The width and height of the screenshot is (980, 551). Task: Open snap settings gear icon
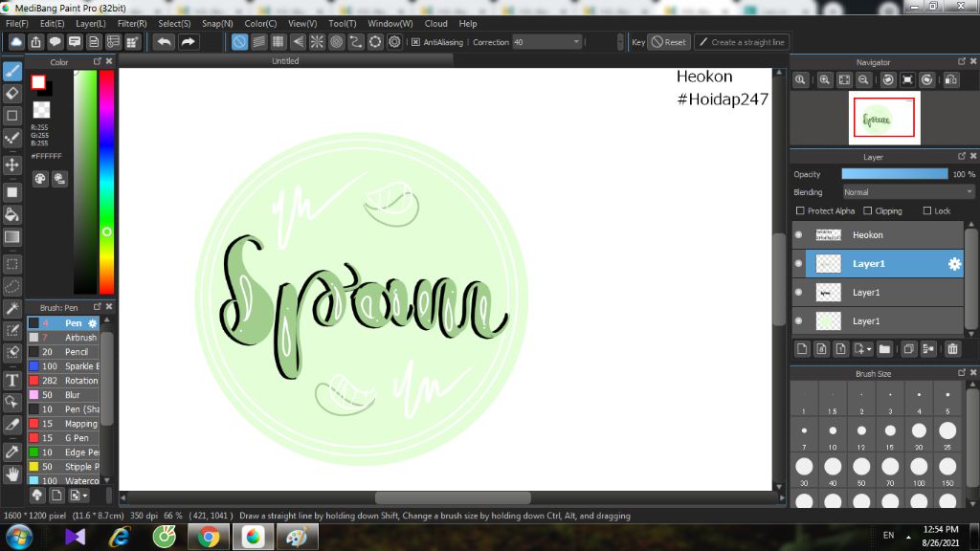click(x=394, y=42)
